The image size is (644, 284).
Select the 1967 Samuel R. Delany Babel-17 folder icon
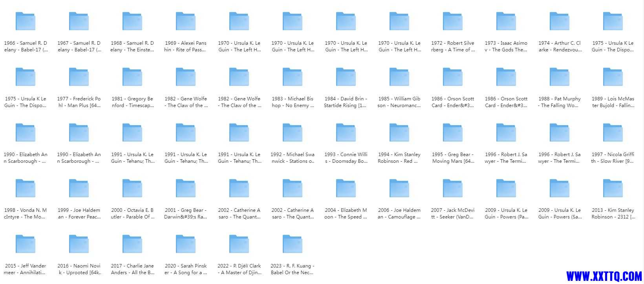tap(79, 21)
